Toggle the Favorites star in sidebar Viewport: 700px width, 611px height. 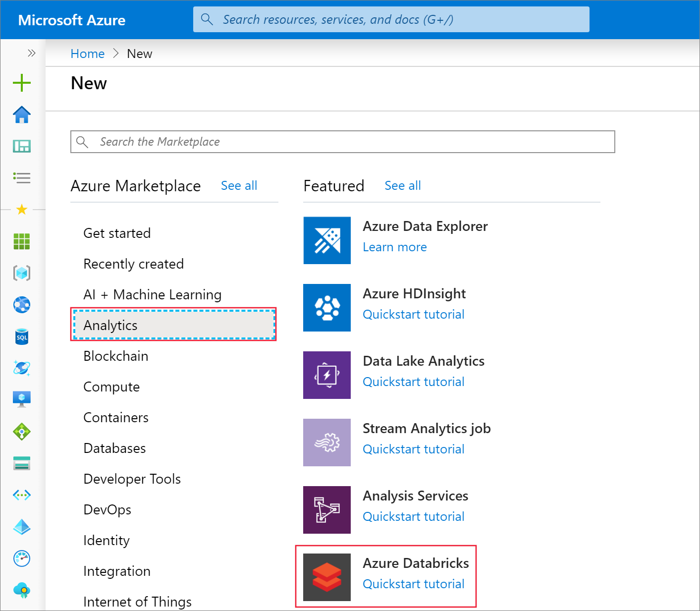click(22, 209)
